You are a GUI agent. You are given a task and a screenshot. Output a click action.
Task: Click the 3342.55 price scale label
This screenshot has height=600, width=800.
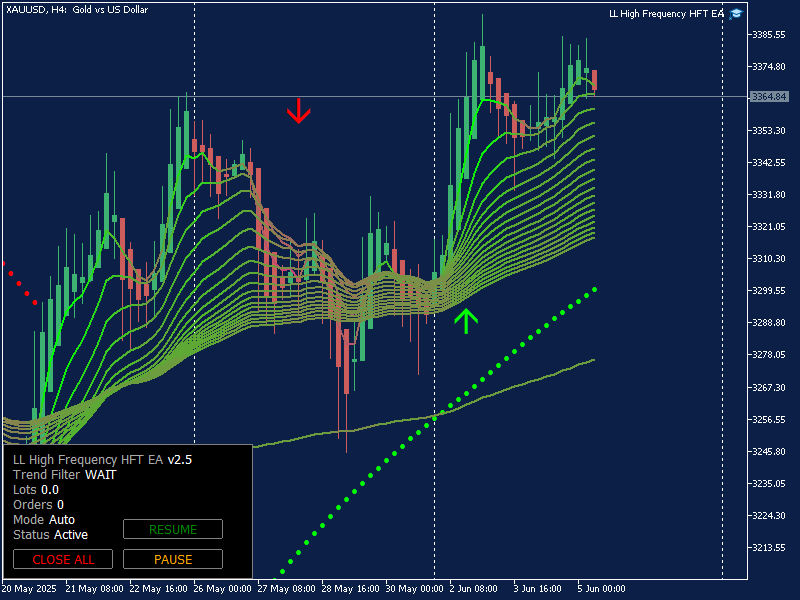[x=769, y=163]
